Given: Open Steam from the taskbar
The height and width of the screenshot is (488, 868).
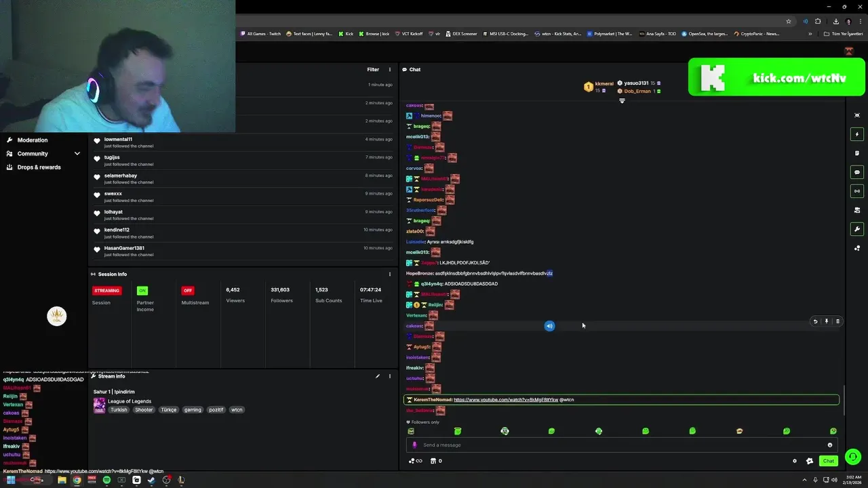Looking at the screenshot, I should 151,480.
